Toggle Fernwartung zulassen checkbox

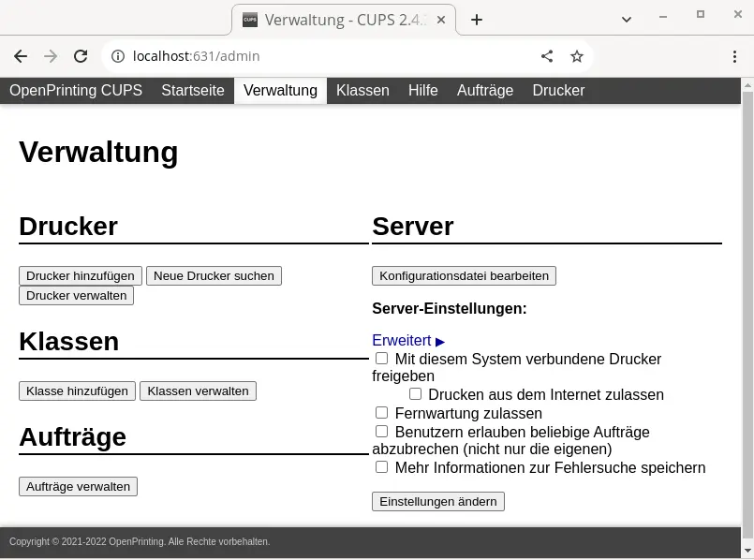[x=381, y=413]
